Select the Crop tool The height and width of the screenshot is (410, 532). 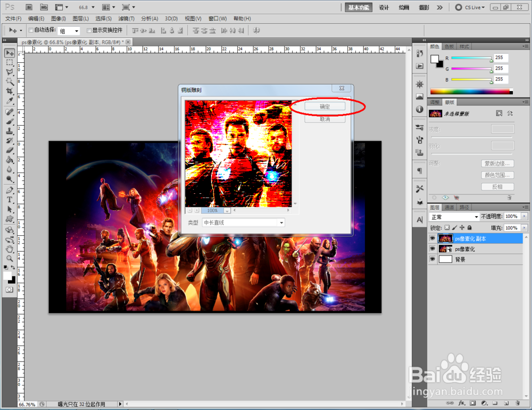[x=10, y=91]
